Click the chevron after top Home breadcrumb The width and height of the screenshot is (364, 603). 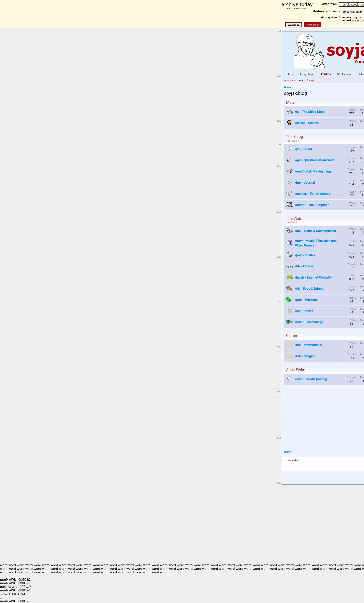pos(293,87)
